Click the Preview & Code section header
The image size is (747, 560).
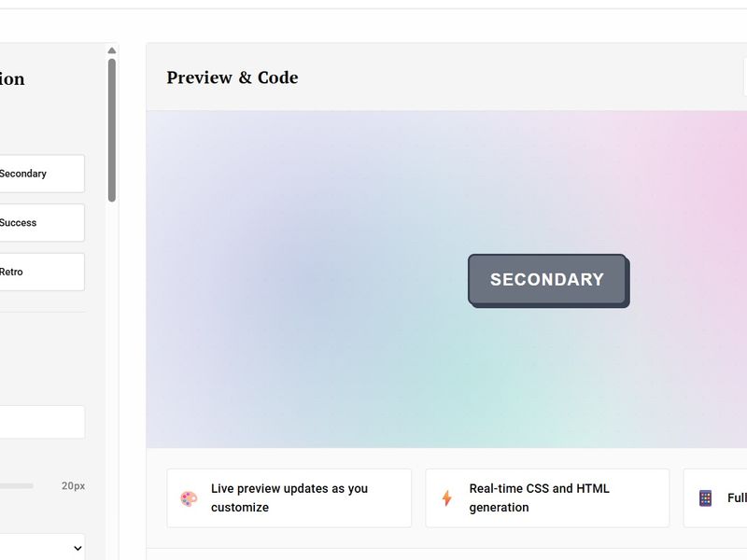[x=233, y=77]
